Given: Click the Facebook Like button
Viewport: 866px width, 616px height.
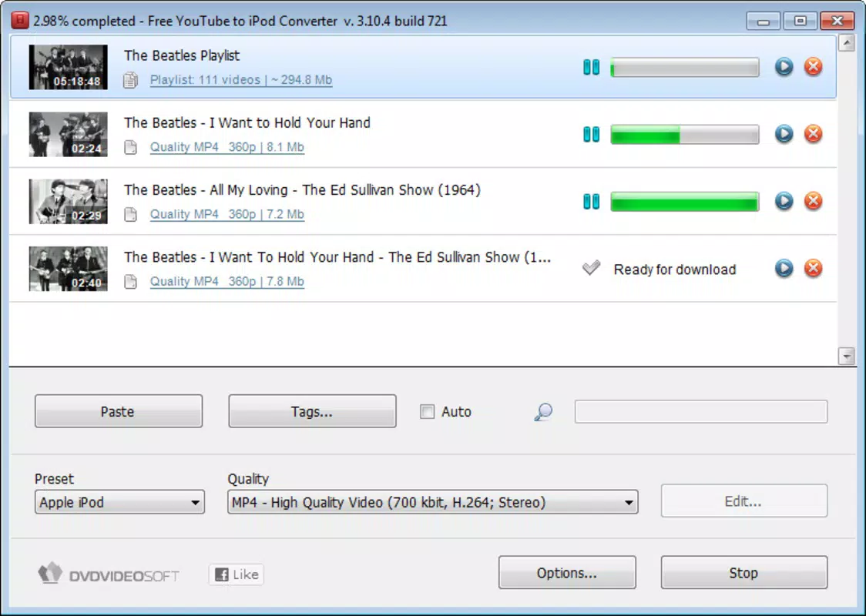Looking at the screenshot, I should tap(237, 574).
